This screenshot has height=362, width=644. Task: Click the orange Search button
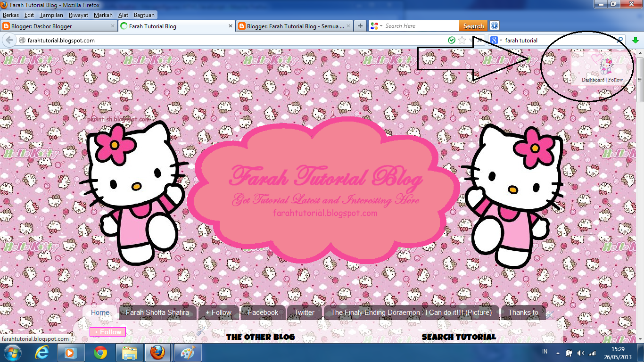click(x=473, y=26)
